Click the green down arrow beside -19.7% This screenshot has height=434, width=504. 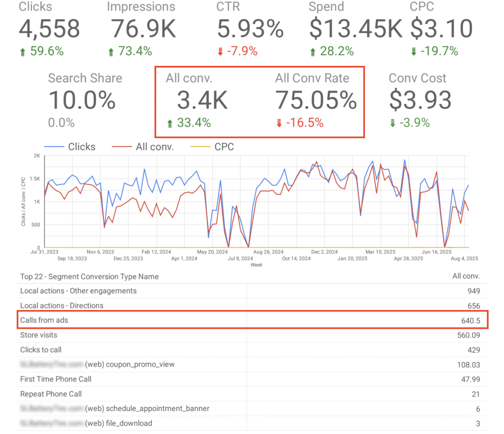click(x=414, y=52)
